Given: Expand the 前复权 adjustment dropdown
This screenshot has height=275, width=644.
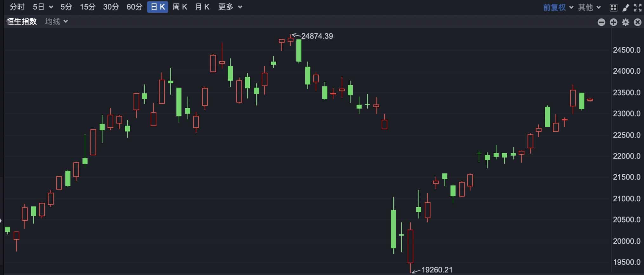Looking at the screenshot, I should (558, 7).
